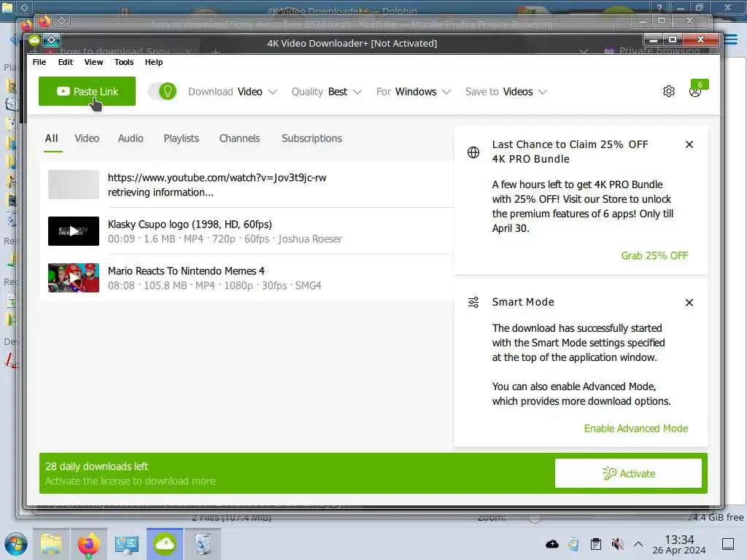Click the Klasky Csupo logo video thumbnail
This screenshot has height=560, width=747.
(74, 231)
